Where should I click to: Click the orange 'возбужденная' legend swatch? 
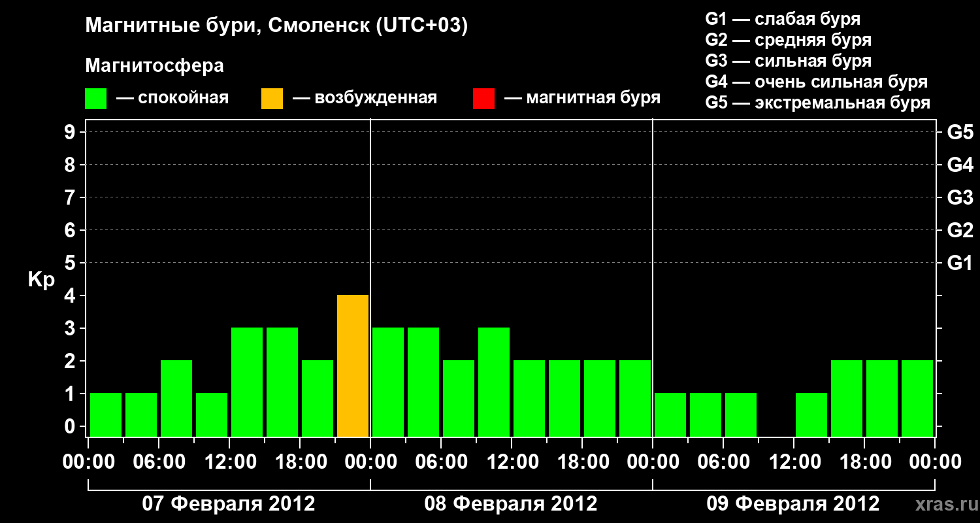pyautogui.click(x=272, y=98)
